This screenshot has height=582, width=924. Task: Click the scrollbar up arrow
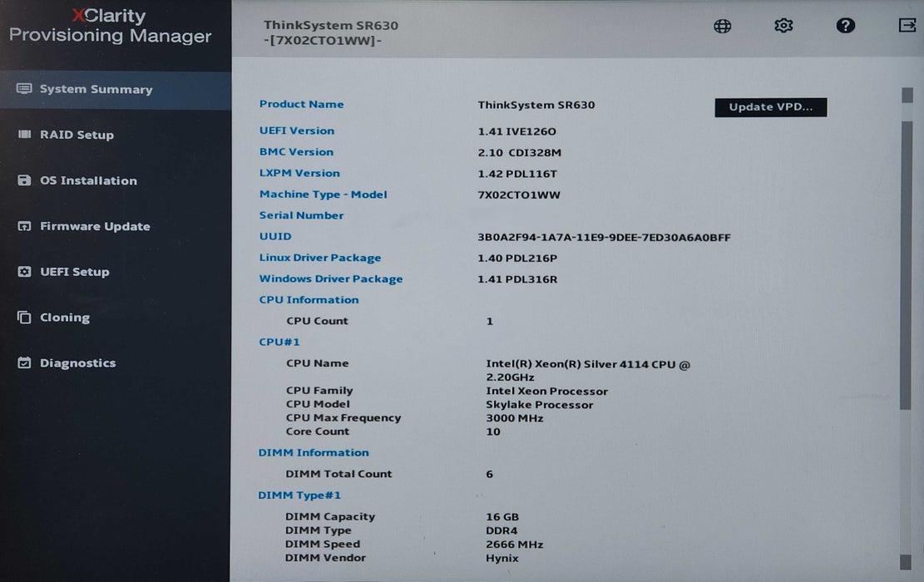pos(907,95)
